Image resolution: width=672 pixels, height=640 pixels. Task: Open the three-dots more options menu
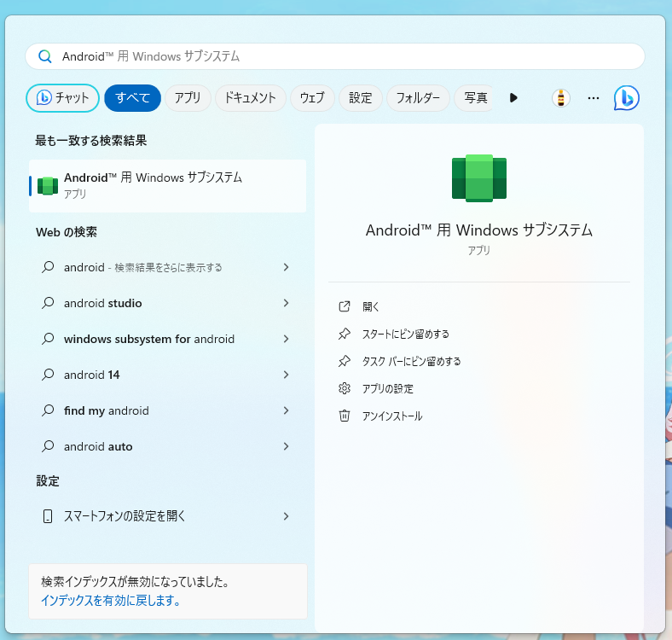tap(594, 98)
